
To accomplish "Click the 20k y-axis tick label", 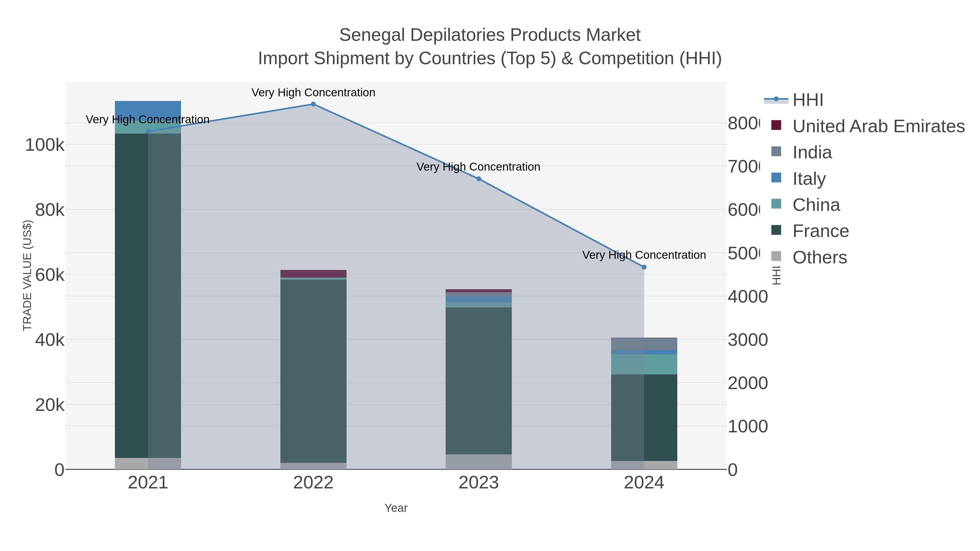I will coord(50,405).
